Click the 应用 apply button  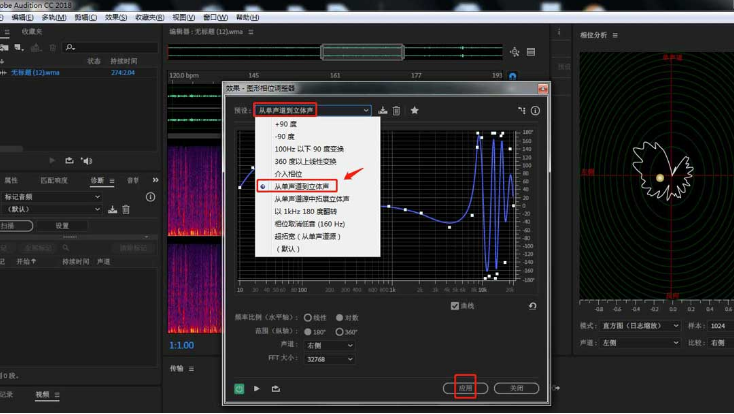[465, 388]
